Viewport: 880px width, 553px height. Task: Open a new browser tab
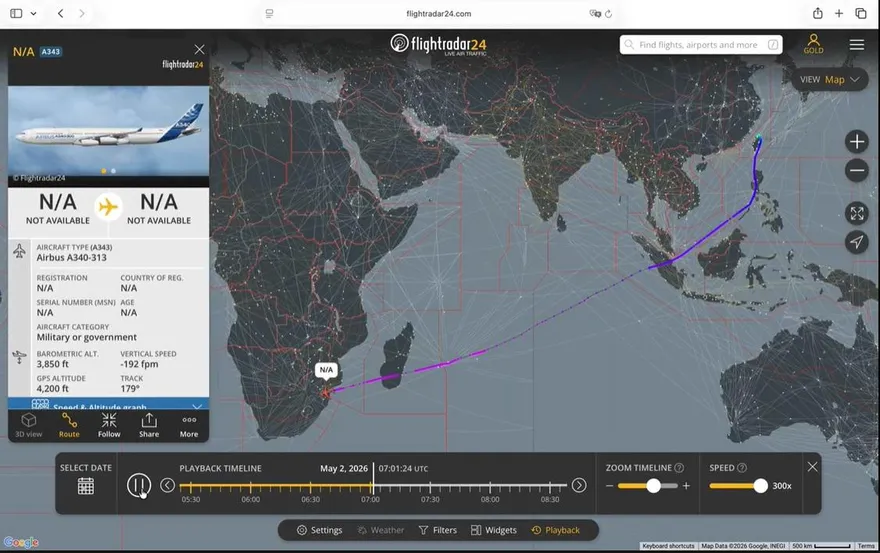point(839,13)
